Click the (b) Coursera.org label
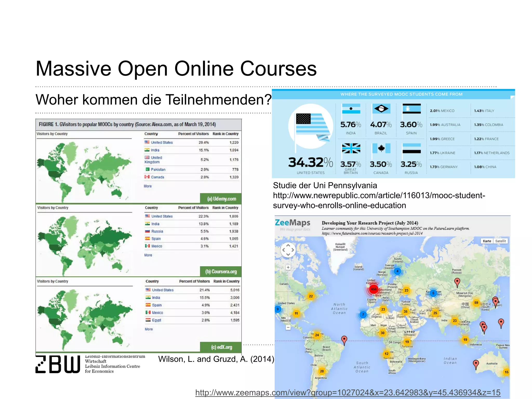532x399 pixels. (221, 271)
